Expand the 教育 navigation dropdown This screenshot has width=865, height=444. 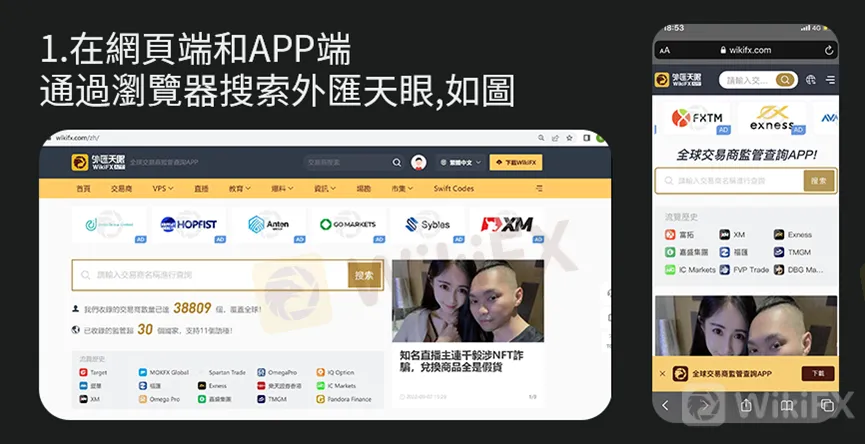click(239, 188)
